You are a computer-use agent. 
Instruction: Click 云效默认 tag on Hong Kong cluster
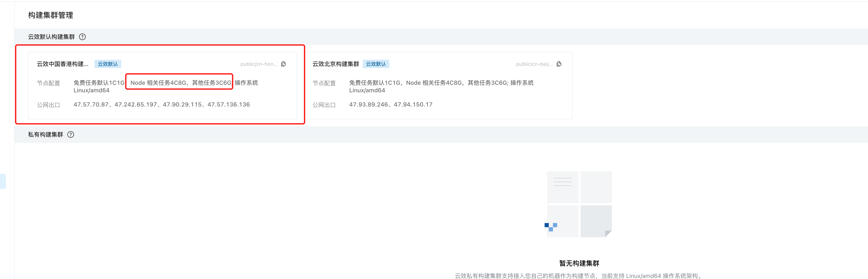108,64
